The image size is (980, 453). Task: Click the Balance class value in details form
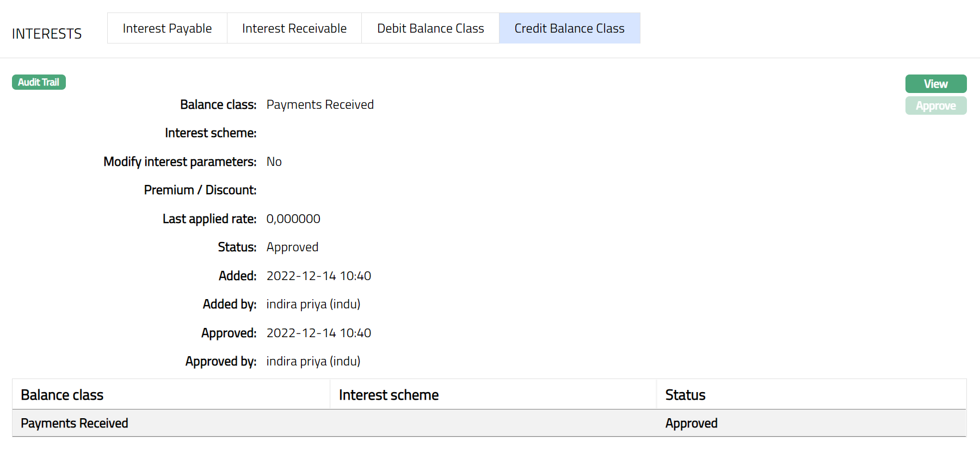(320, 104)
